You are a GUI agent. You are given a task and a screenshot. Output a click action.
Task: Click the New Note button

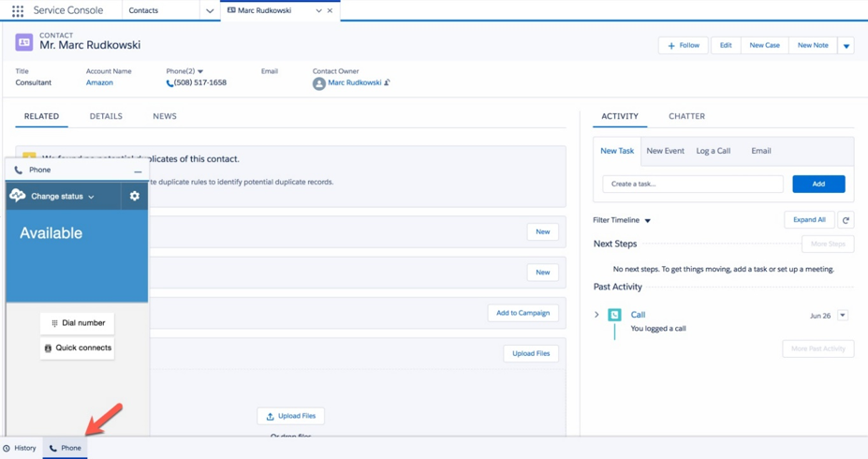813,45
